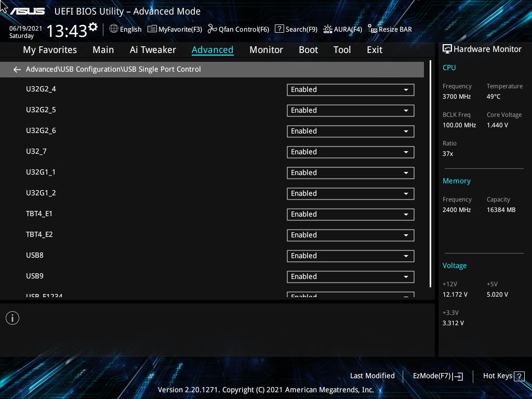532x399 pixels.
Task: Open the Exit menu
Action: pos(374,49)
